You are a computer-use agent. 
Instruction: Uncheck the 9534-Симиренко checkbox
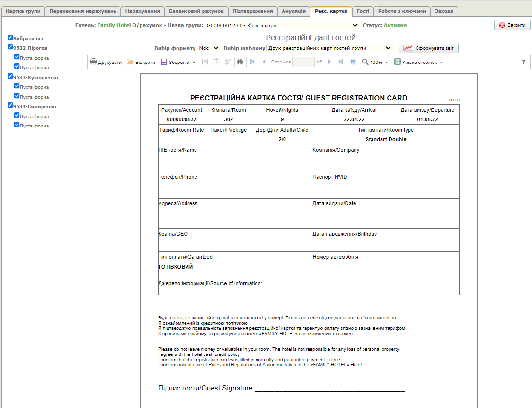point(10,106)
